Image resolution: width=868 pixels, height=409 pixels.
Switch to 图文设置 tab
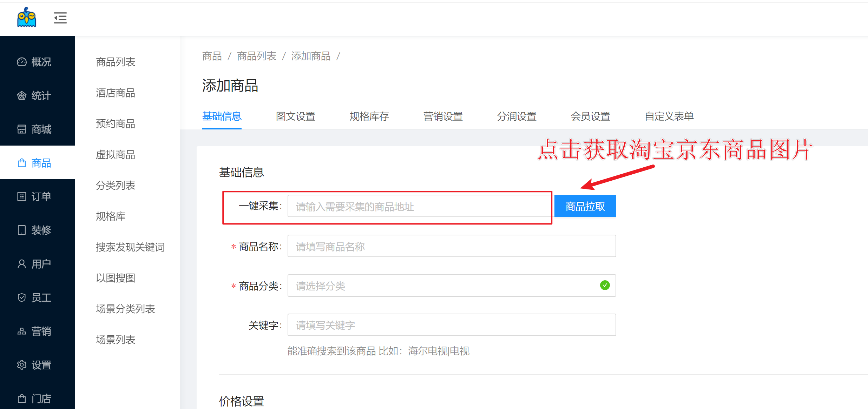point(295,116)
